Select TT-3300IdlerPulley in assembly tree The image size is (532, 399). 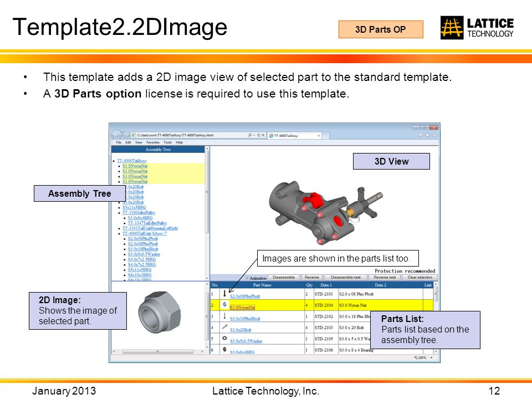[139, 213]
